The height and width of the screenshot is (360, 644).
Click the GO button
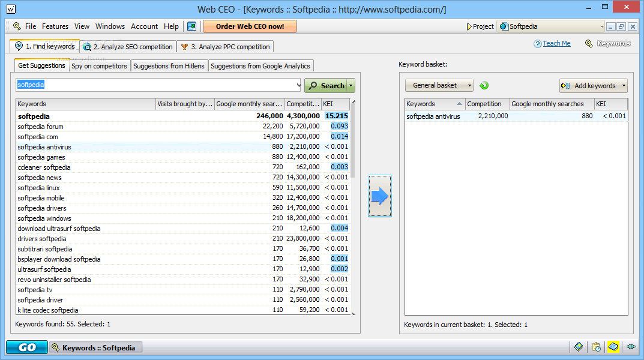tap(27, 347)
